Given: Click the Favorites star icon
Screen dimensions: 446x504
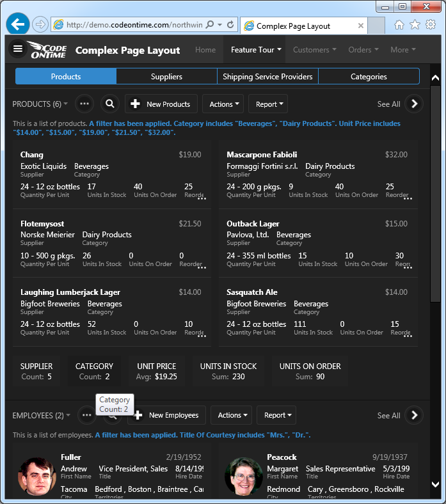Looking at the screenshot, I should point(415,25).
